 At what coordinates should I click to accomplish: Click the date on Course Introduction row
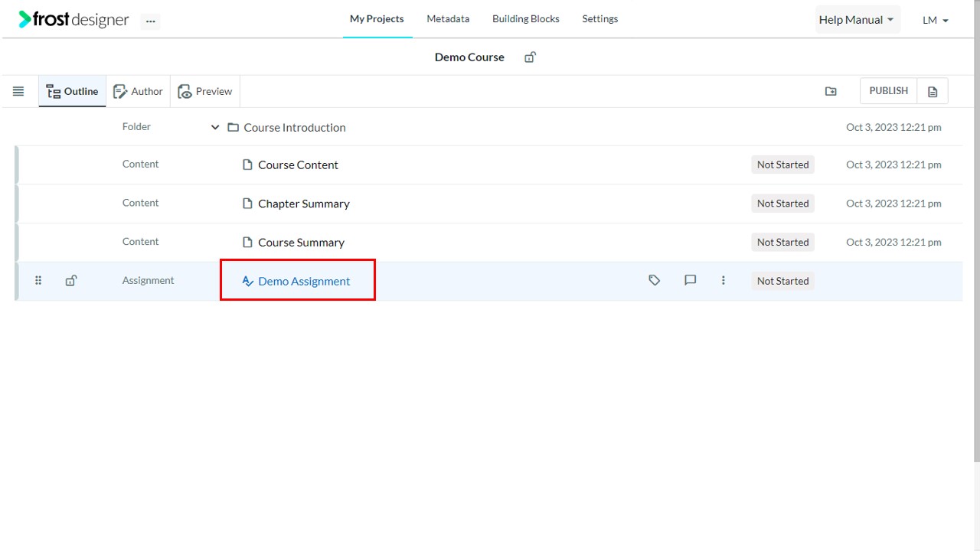click(893, 127)
